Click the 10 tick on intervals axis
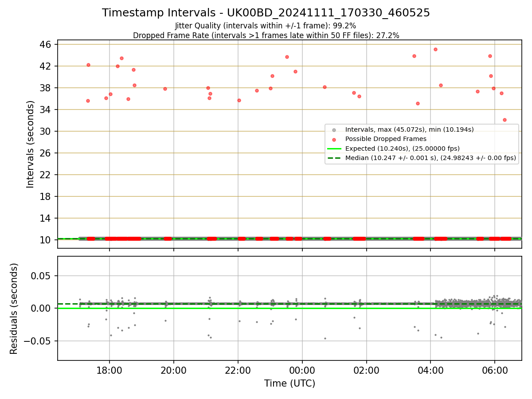532x399 pixels. point(46,240)
